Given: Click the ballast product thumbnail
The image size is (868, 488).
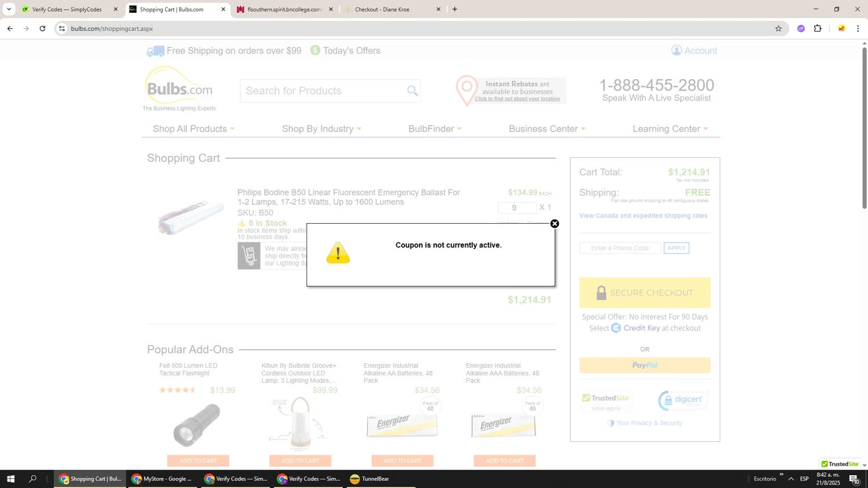Looking at the screenshot, I should coord(192,218).
